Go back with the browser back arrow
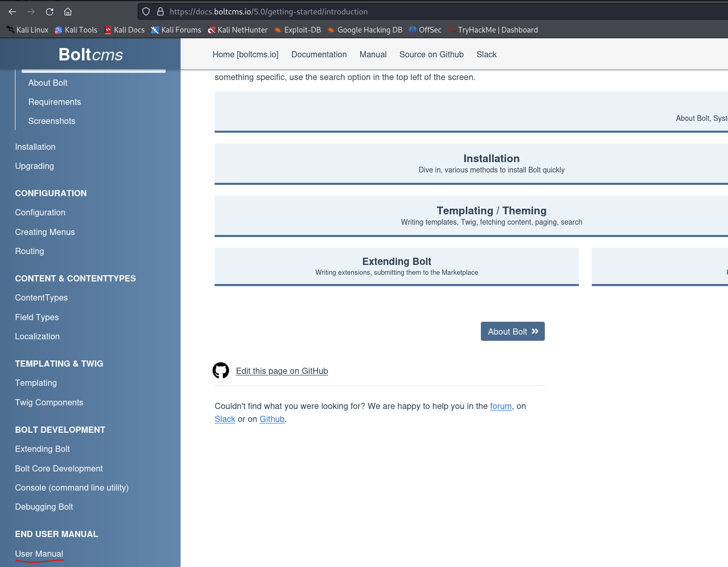Image resolution: width=728 pixels, height=567 pixels. click(12, 11)
